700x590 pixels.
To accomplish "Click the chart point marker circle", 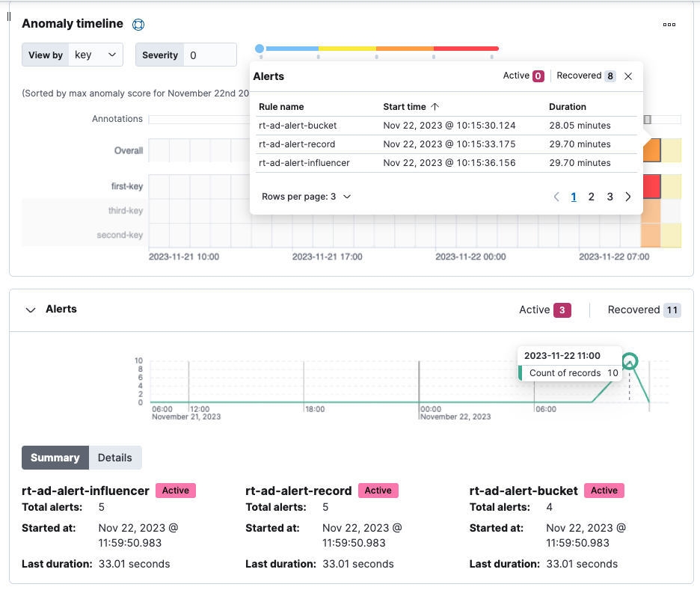I will coord(630,362).
